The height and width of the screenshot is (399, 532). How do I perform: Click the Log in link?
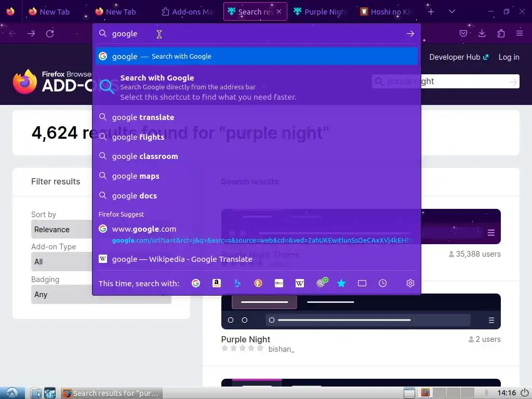(x=509, y=57)
